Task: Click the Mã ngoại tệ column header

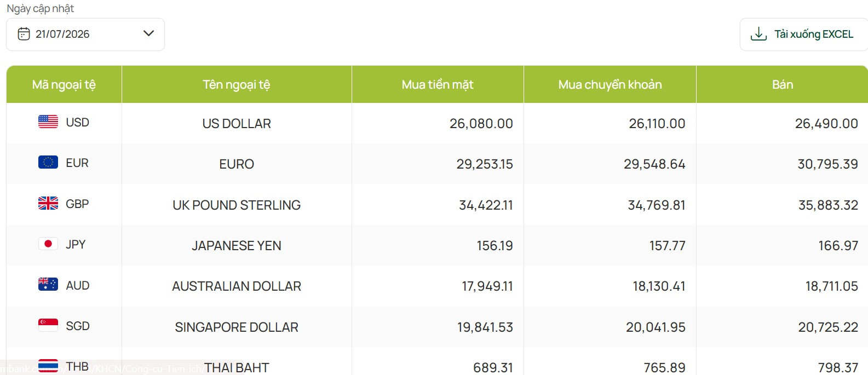Action: click(64, 84)
